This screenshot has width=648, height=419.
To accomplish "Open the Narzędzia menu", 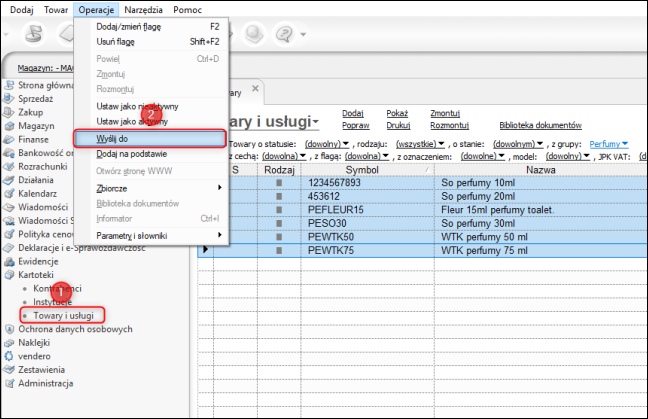I will (143, 10).
